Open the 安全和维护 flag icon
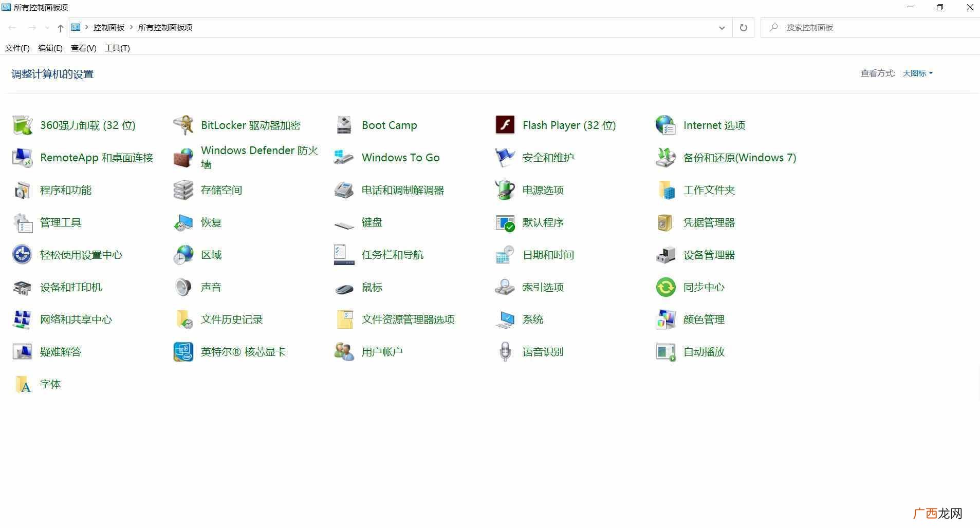 point(505,158)
